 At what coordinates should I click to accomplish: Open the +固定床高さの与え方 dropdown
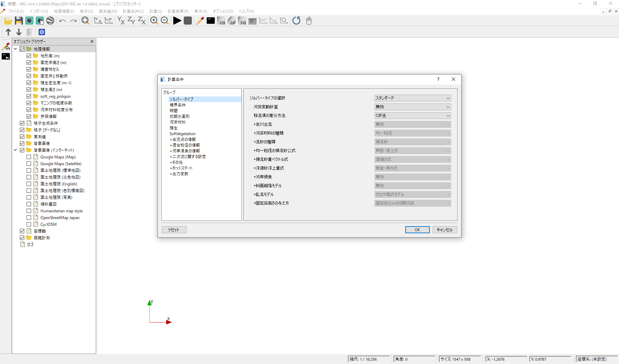click(413, 203)
